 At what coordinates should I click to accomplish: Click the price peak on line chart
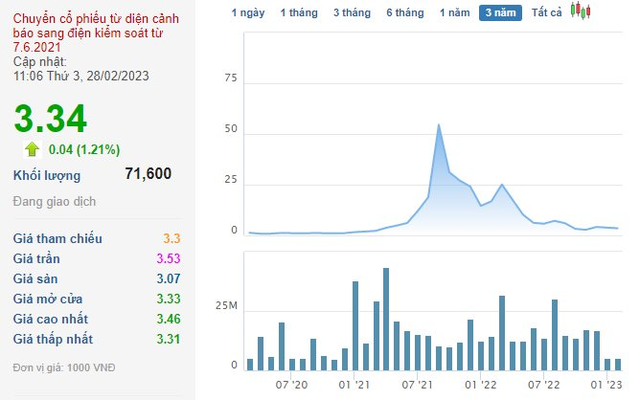coord(438,124)
